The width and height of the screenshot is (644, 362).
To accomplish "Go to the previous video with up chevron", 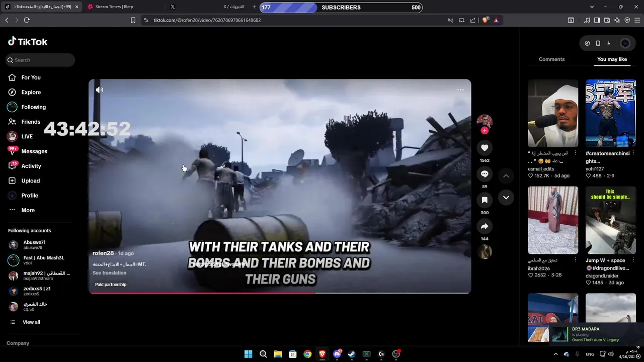I will (506, 176).
